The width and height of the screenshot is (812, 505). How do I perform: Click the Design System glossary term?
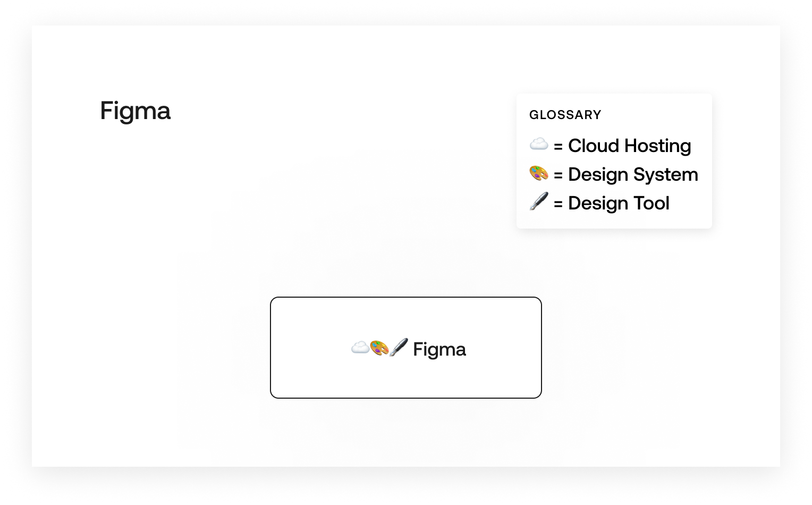(x=633, y=175)
